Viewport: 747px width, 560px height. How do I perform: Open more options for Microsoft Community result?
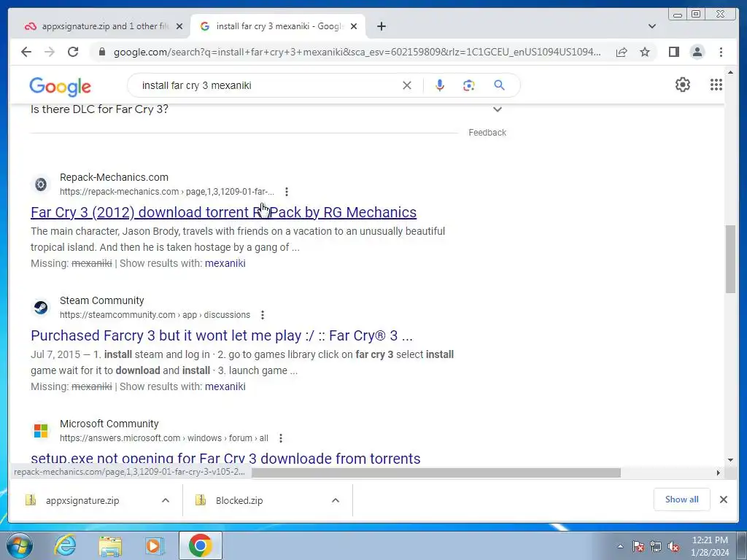tap(281, 438)
